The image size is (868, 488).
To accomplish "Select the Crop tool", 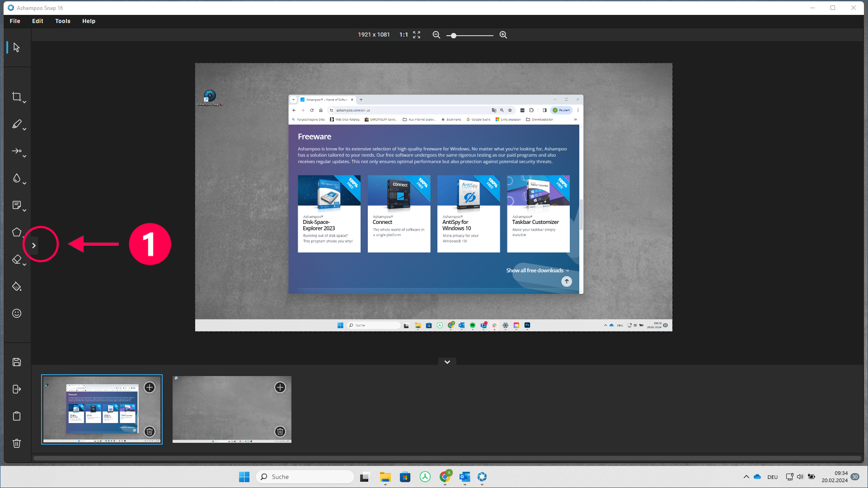I will (17, 97).
